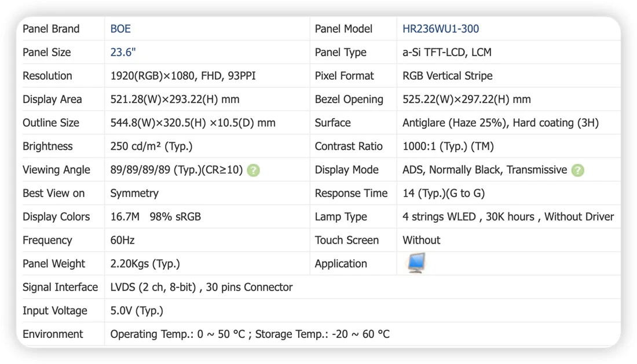The height and width of the screenshot is (364, 637).
Task: Click the Without touch screen value
Action: [x=421, y=240]
